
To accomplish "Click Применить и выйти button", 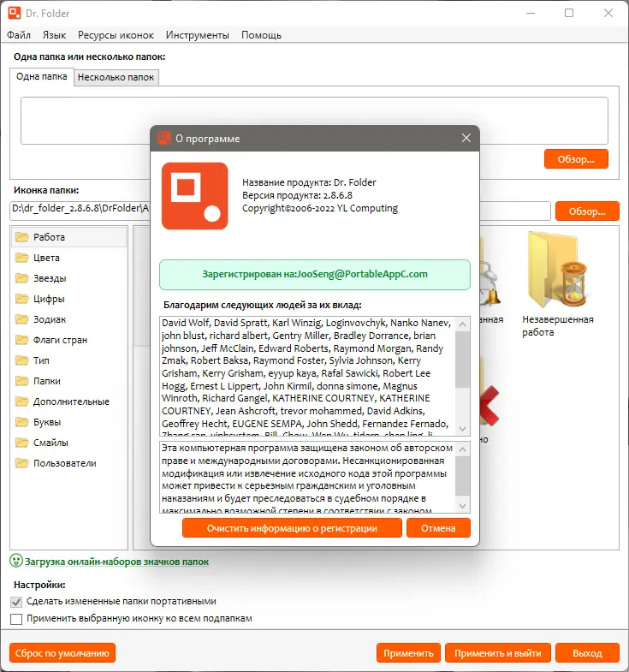I will pos(497,653).
